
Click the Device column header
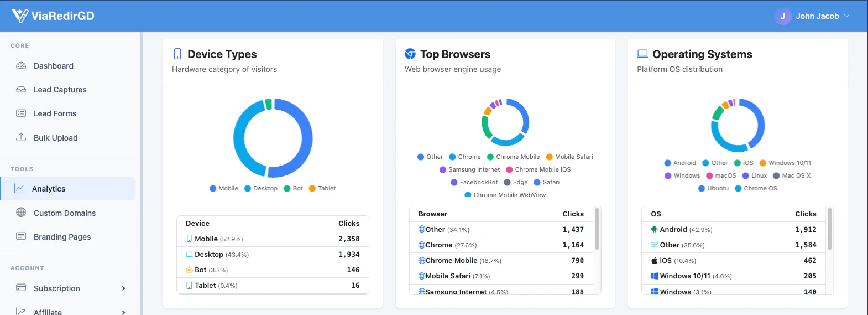coord(197,223)
